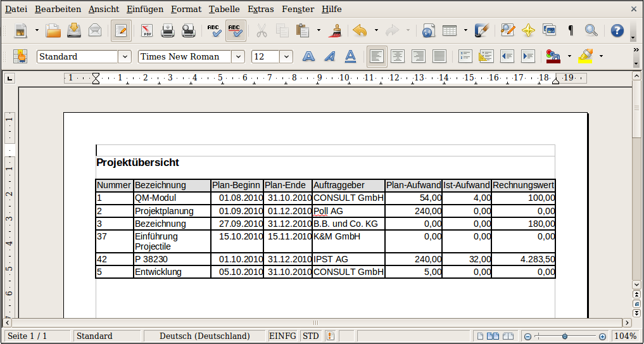Open the Highlighting color dropdown arrow
Screen dimensions: 644x344
(602, 56)
